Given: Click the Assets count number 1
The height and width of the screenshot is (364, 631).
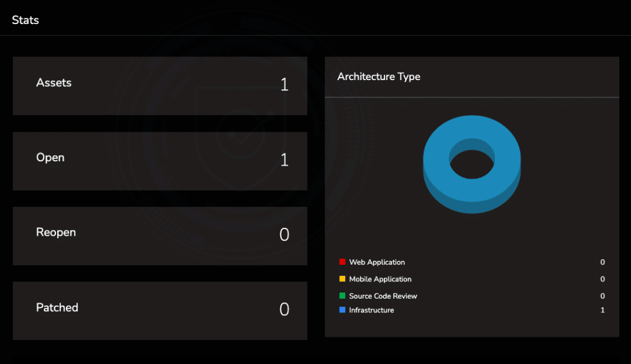Looking at the screenshot, I should [x=285, y=84].
